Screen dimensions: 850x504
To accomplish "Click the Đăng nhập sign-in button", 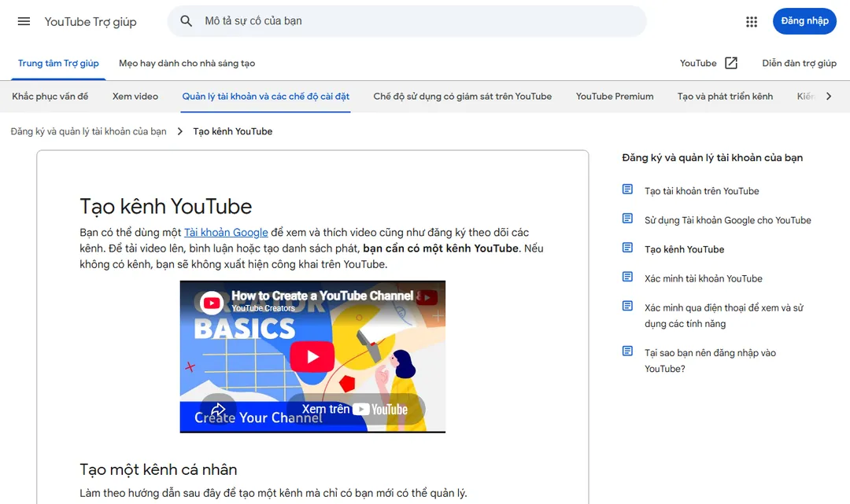I will pyautogui.click(x=804, y=21).
